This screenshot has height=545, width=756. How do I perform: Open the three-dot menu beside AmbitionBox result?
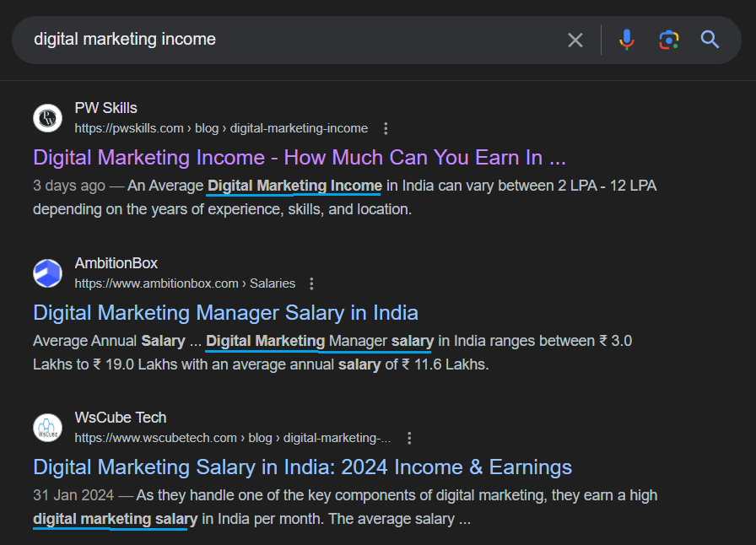pos(311,283)
